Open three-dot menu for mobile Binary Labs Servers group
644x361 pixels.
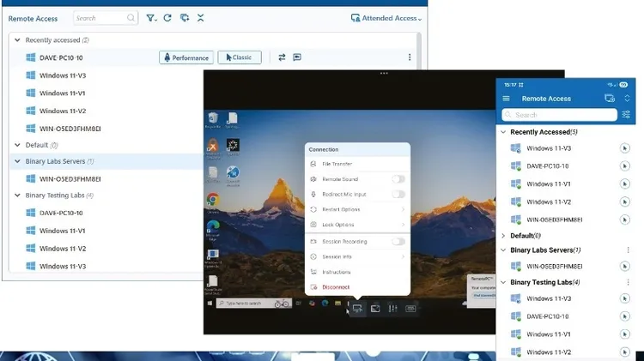(x=628, y=250)
